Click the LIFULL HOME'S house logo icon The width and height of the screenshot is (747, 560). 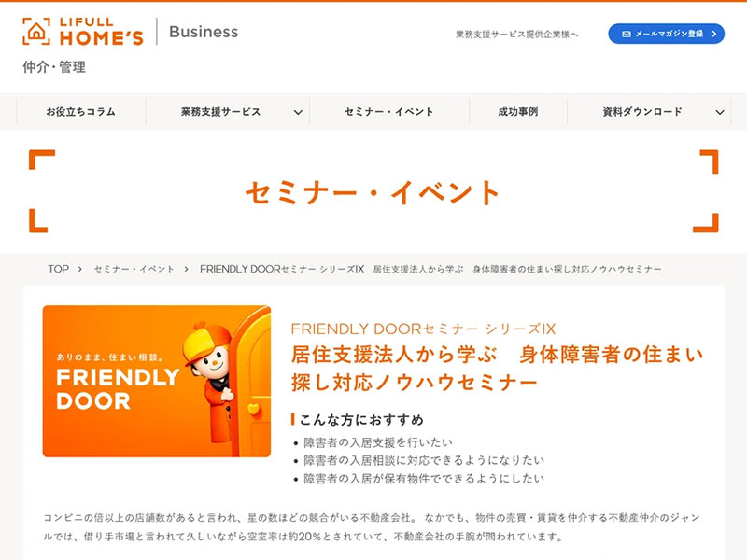pos(36,32)
